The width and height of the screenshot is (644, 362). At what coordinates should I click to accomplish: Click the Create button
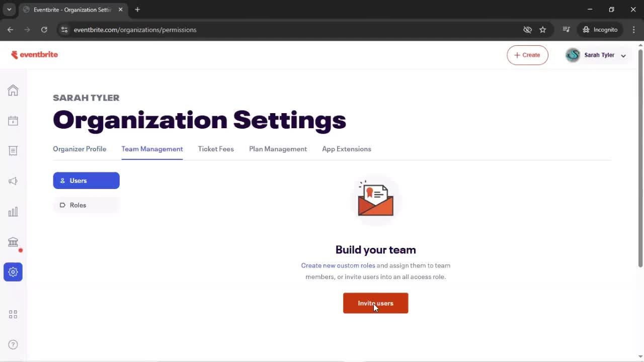[x=527, y=55]
